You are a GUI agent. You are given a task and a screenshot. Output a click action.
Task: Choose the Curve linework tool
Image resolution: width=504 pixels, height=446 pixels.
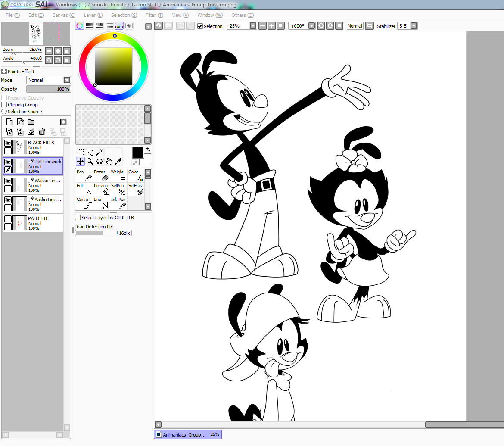84,203
